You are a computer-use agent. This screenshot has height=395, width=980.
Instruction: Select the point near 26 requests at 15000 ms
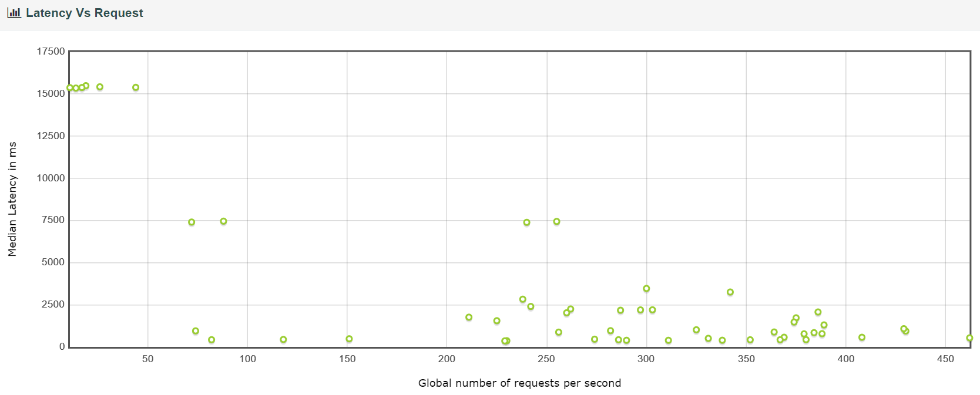point(100,87)
